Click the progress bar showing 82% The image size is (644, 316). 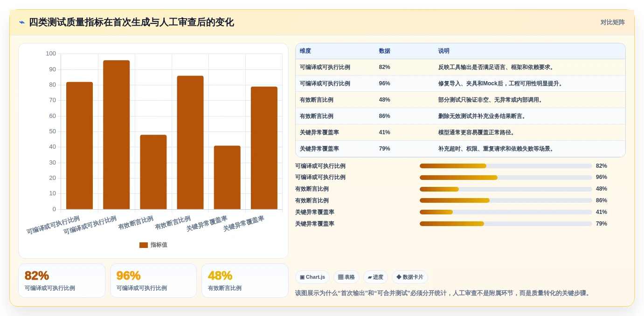pos(506,166)
